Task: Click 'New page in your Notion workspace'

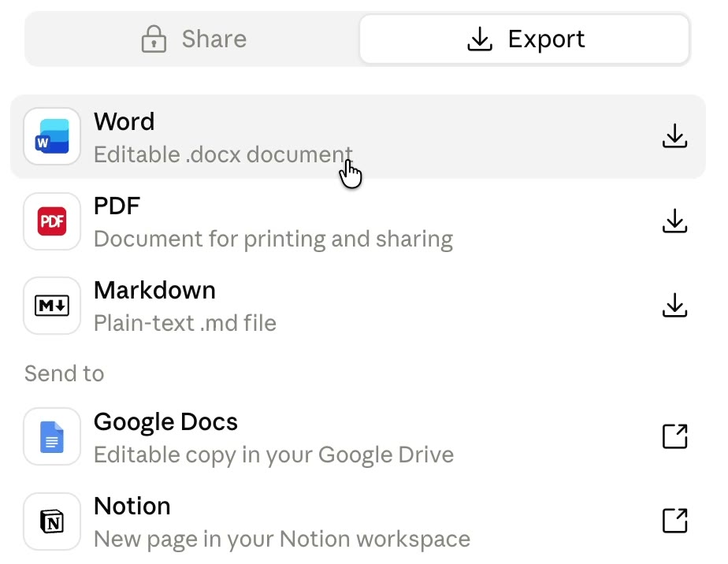Action: tap(282, 540)
